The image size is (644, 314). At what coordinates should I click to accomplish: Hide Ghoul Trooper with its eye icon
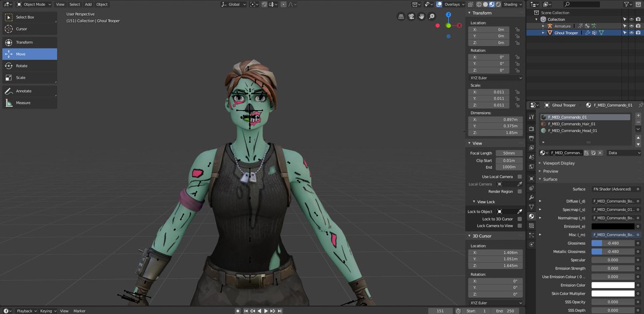(631, 32)
